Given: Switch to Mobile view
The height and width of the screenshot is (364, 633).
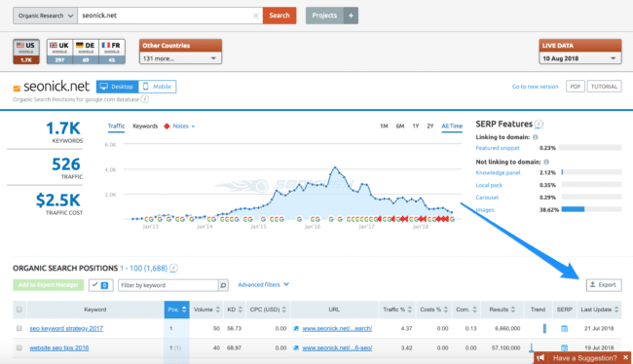Looking at the screenshot, I should (157, 87).
